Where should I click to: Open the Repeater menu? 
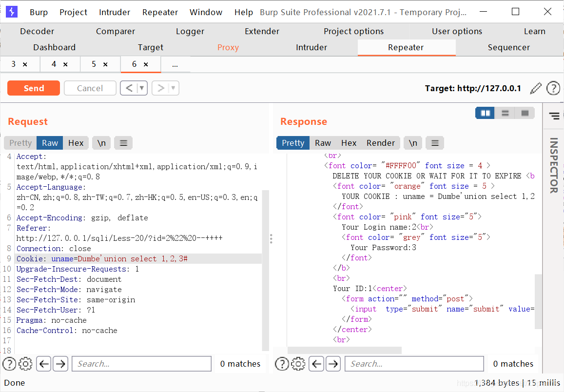[160, 12]
